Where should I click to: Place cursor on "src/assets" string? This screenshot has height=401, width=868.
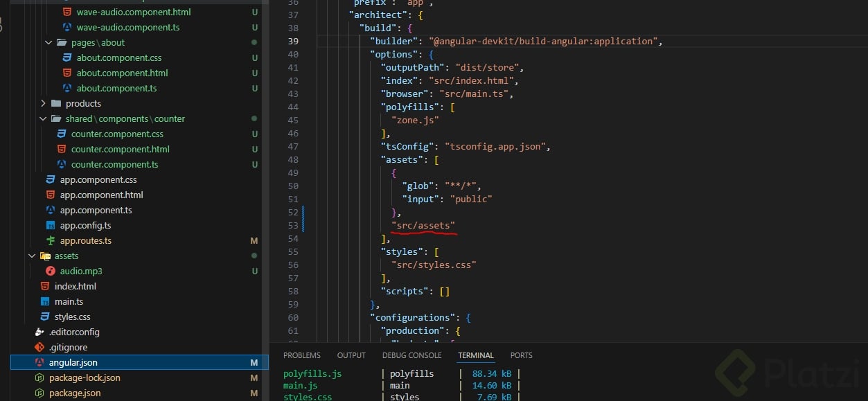pyautogui.click(x=423, y=225)
